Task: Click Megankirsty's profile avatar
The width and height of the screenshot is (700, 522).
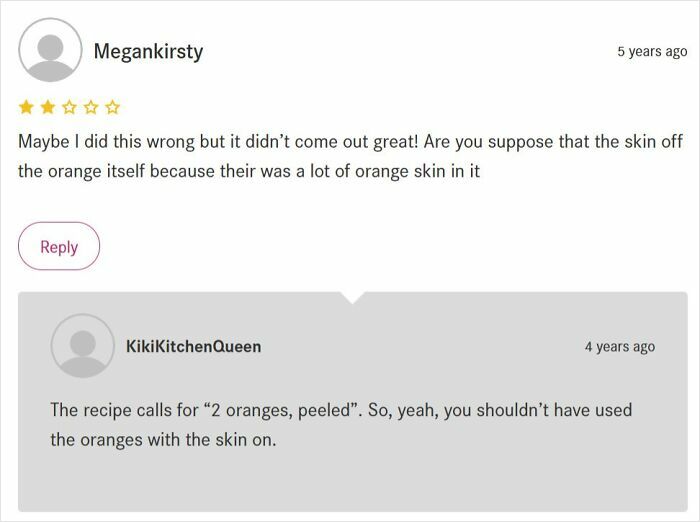Action: click(50, 50)
